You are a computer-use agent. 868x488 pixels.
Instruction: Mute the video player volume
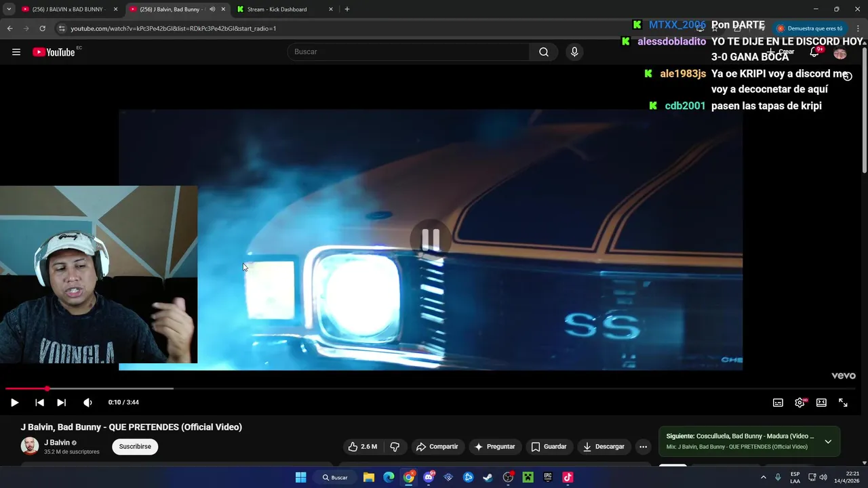click(87, 403)
